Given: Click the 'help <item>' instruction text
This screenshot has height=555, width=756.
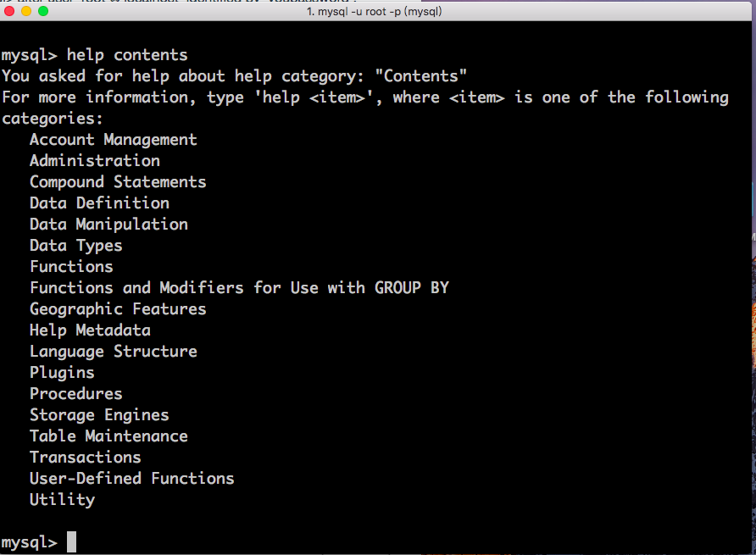Looking at the screenshot, I should [x=314, y=97].
